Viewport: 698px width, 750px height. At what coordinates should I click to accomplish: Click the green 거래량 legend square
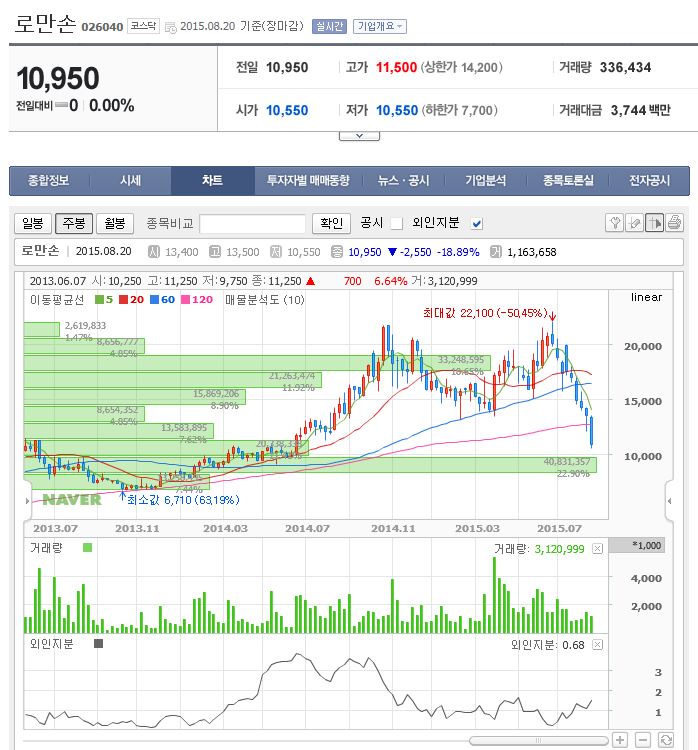point(87,548)
